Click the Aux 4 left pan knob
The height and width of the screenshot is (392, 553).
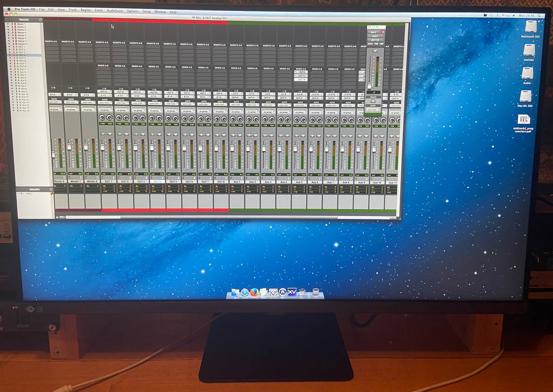281,119
